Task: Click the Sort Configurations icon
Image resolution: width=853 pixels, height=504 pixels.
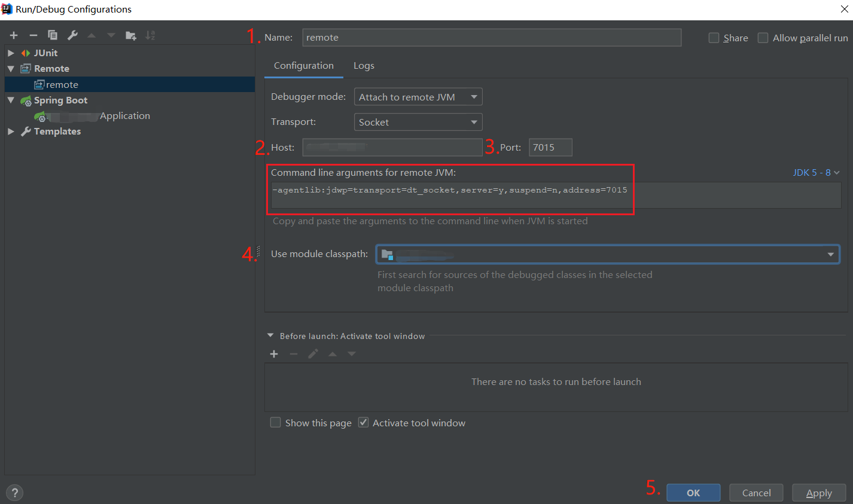Action: (x=150, y=36)
